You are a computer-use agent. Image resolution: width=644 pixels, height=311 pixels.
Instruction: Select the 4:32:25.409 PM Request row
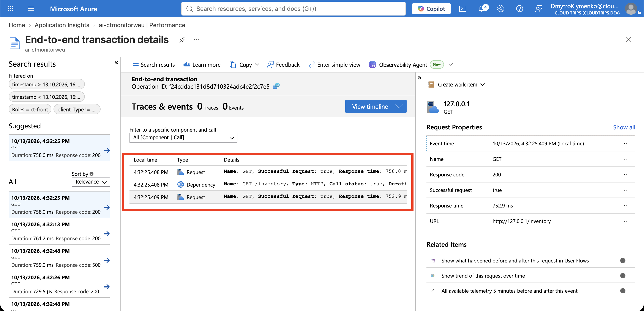(x=268, y=197)
